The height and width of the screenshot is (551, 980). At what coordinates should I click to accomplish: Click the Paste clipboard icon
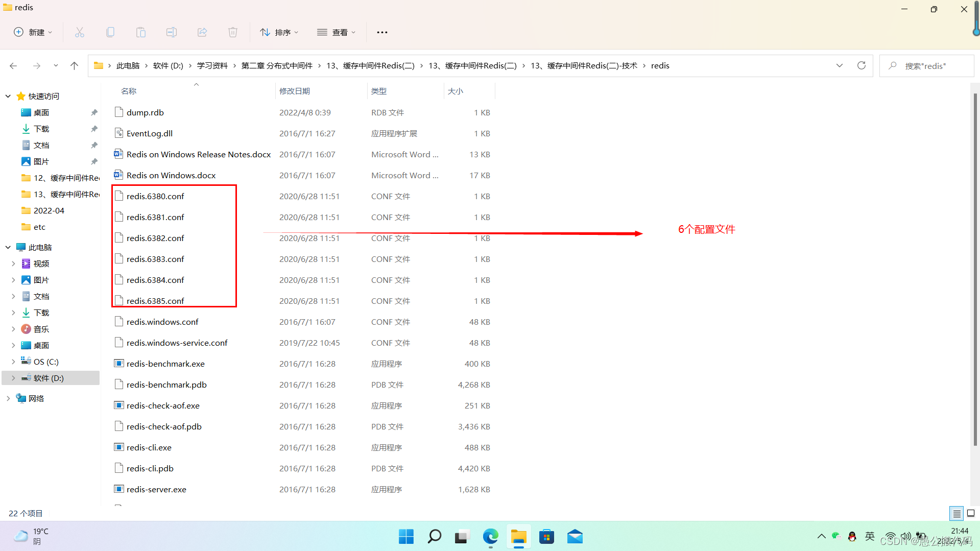point(141,32)
